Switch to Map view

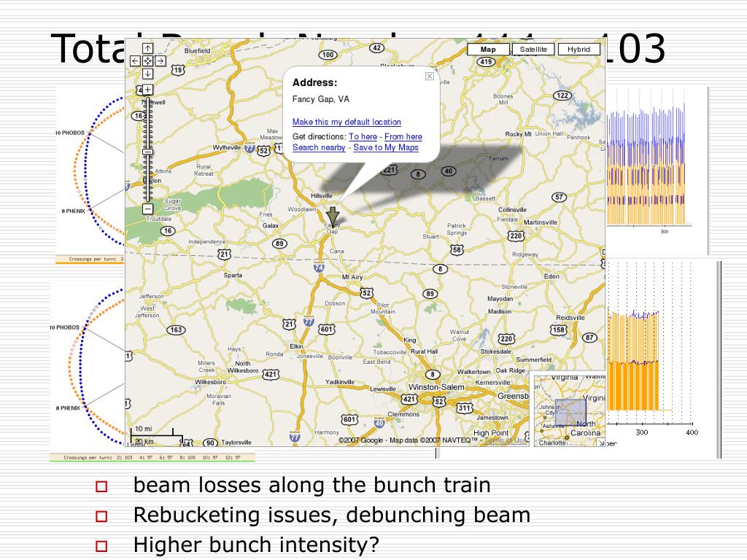pos(488,49)
